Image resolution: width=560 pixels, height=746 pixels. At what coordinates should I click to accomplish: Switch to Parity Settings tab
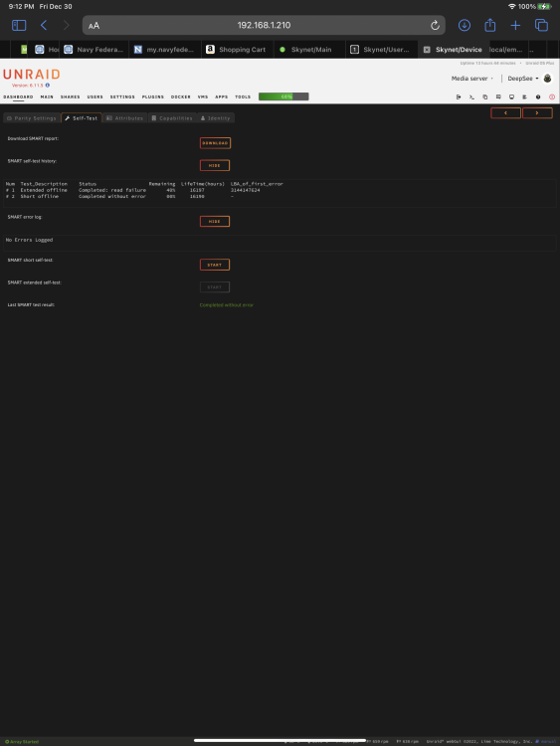(32, 118)
